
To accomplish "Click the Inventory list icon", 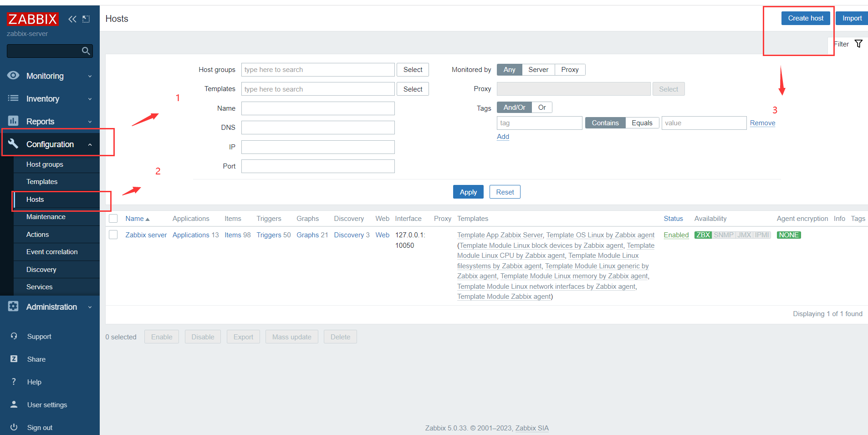I will pyautogui.click(x=13, y=98).
